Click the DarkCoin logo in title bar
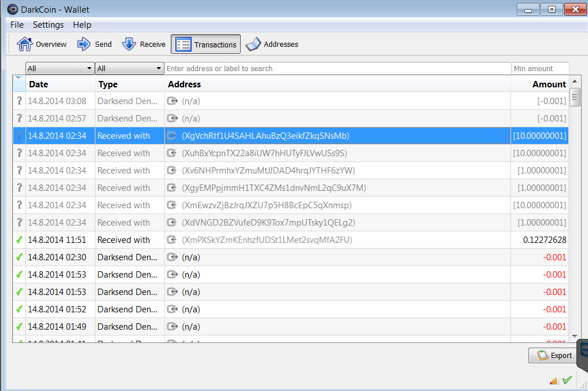 click(12, 9)
